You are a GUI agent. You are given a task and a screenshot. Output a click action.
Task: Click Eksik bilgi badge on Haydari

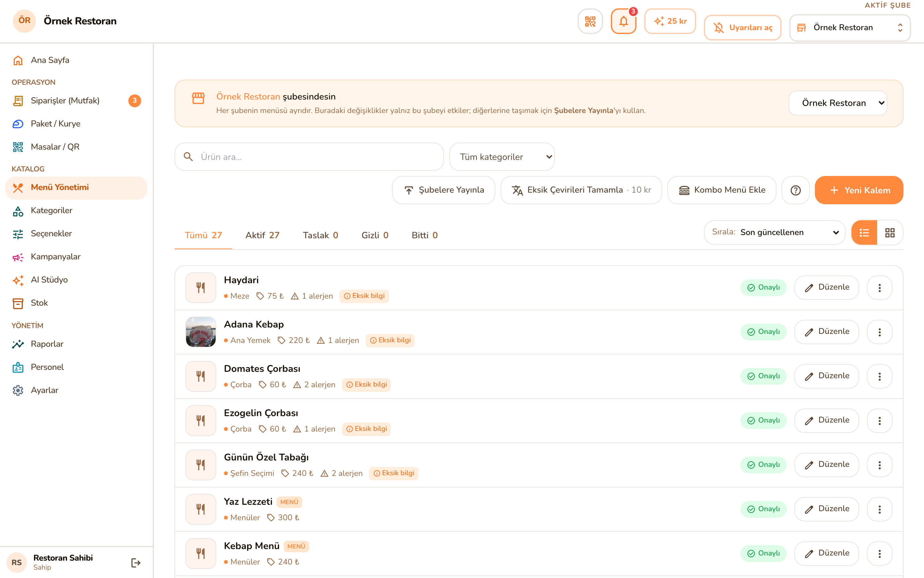click(x=364, y=296)
